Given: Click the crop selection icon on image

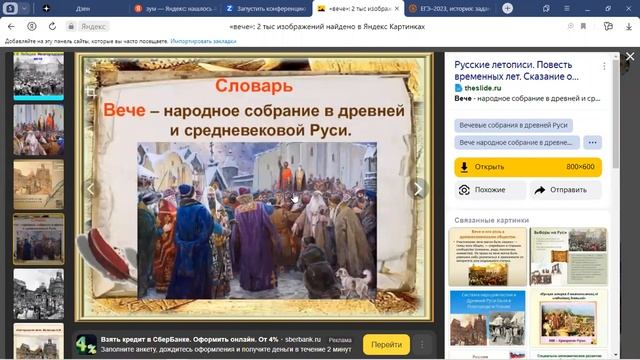Looking at the screenshot, I should [x=91, y=92].
